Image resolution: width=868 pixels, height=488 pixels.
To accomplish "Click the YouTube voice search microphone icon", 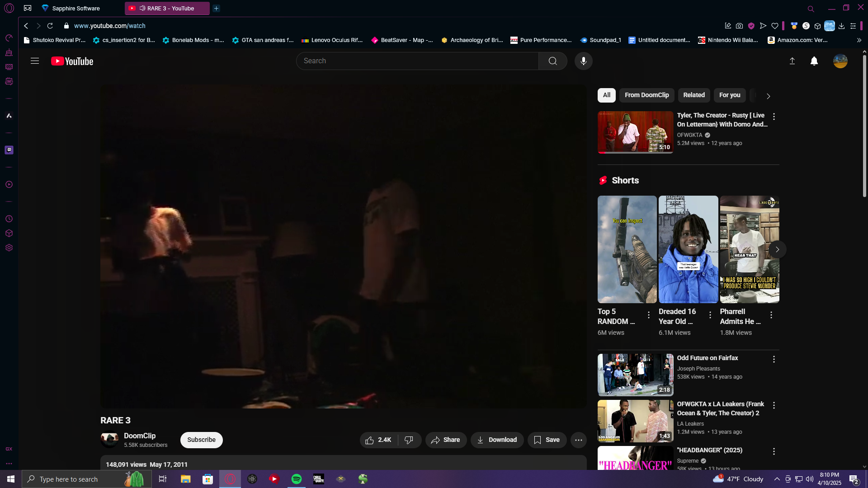I will click(583, 61).
